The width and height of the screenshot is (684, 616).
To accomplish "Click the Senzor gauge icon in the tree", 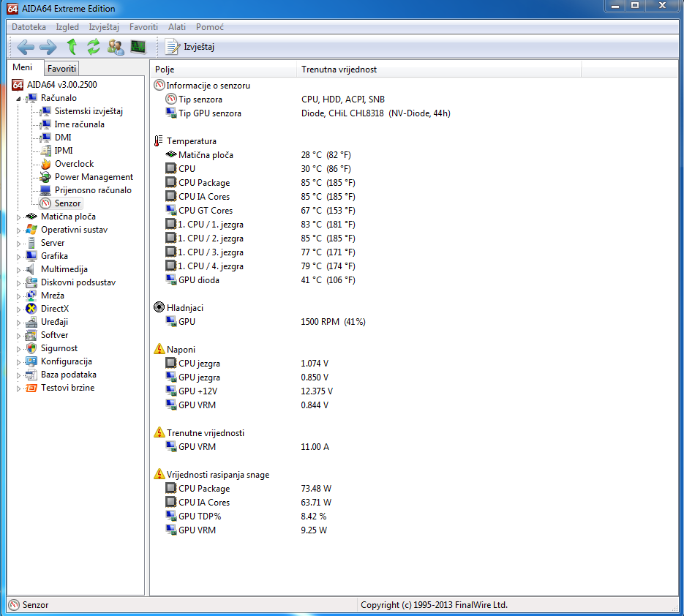I will [x=45, y=203].
